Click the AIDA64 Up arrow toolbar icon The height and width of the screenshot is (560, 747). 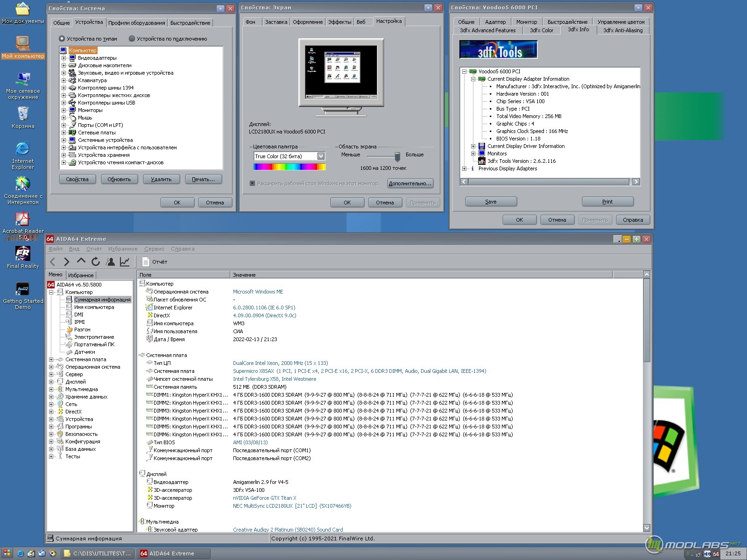point(81,261)
